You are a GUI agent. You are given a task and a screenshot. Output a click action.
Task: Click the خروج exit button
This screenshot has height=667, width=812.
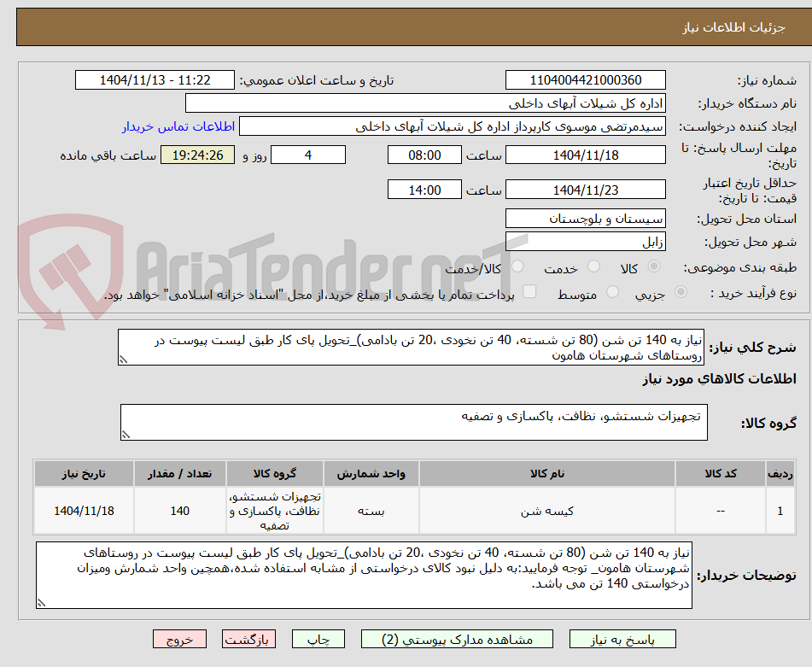pyautogui.click(x=179, y=639)
